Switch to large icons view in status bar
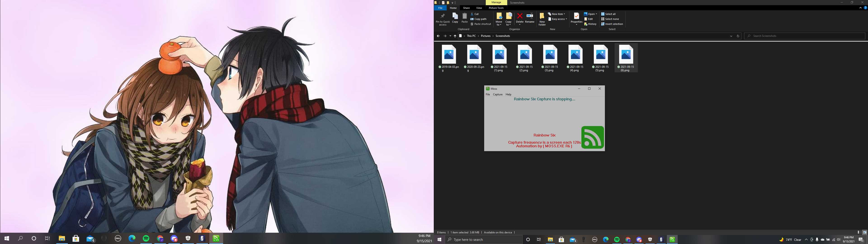This screenshot has height=244, width=868. (x=865, y=232)
